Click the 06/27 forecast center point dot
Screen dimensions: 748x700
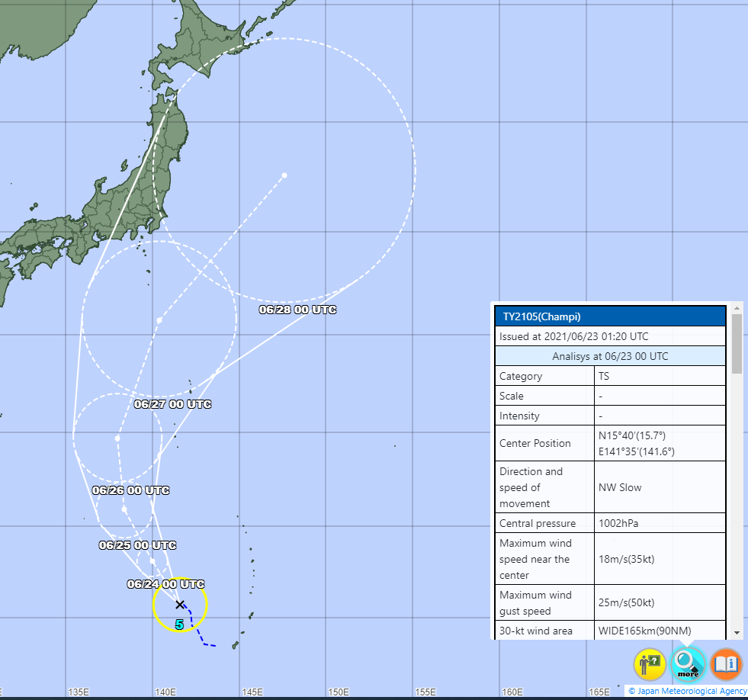(x=159, y=320)
